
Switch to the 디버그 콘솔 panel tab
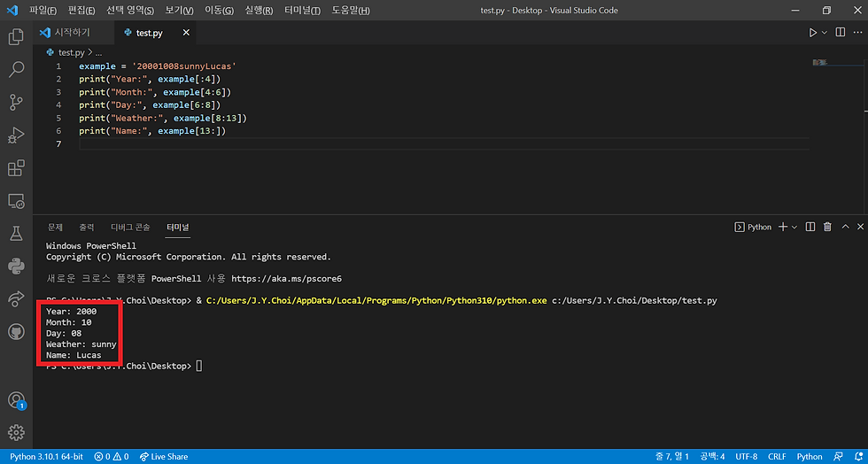click(130, 227)
